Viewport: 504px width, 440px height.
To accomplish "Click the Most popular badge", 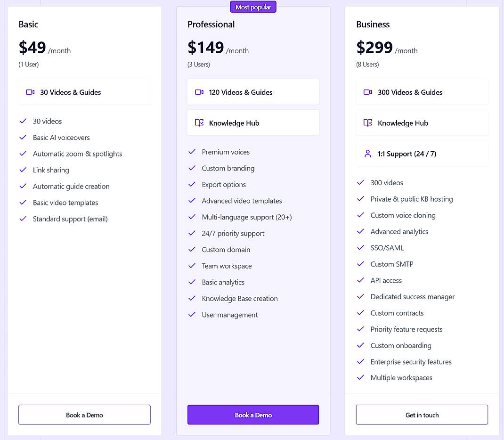I will pyautogui.click(x=253, y=7).
